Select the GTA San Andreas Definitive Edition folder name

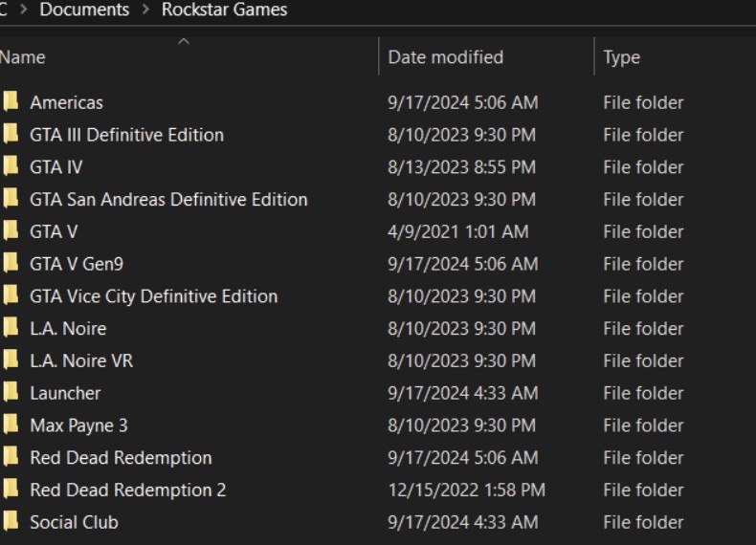tap(168, 200)
